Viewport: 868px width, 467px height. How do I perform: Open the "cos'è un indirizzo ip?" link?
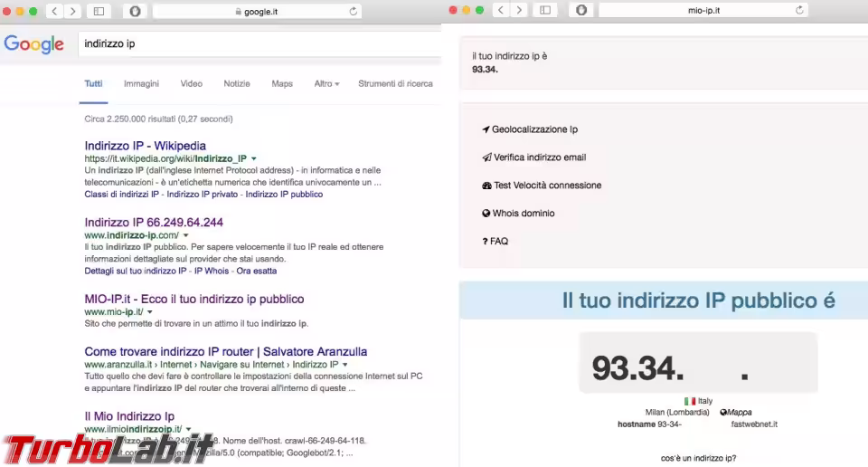click(698, 458)
